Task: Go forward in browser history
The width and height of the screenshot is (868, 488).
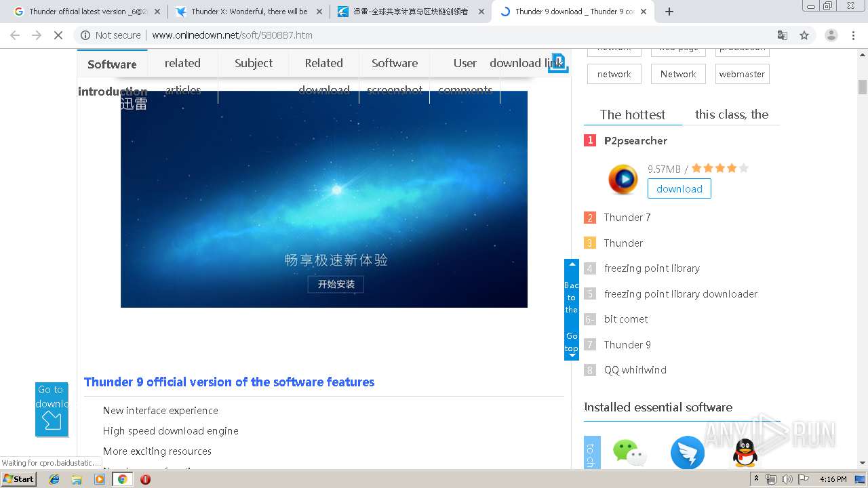Action: [37, 35]
